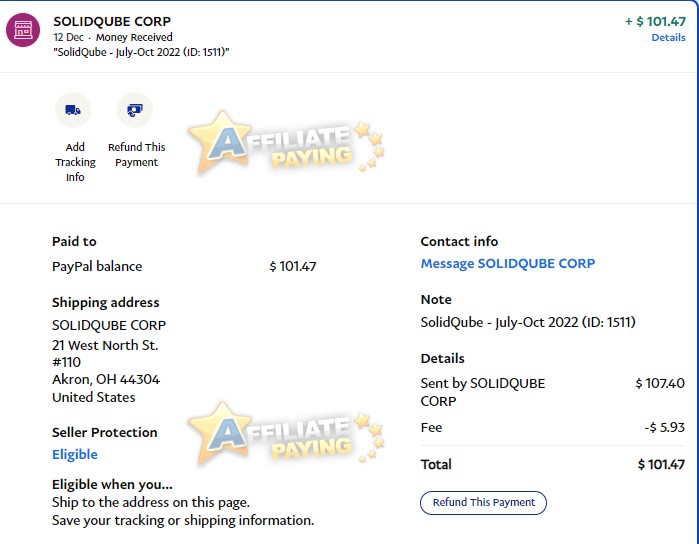Click the Total $ 101.47 value

[x=661, y=465]
